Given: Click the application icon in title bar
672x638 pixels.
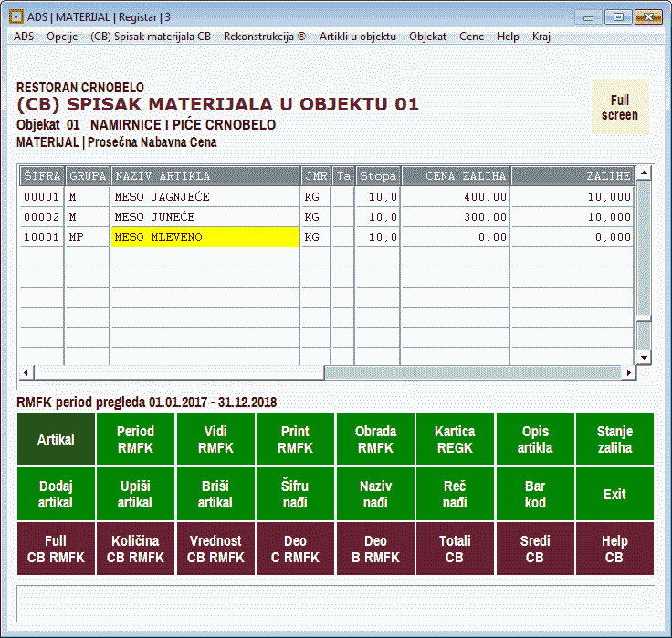Looking at the screenshot, I should pos(16,16).
